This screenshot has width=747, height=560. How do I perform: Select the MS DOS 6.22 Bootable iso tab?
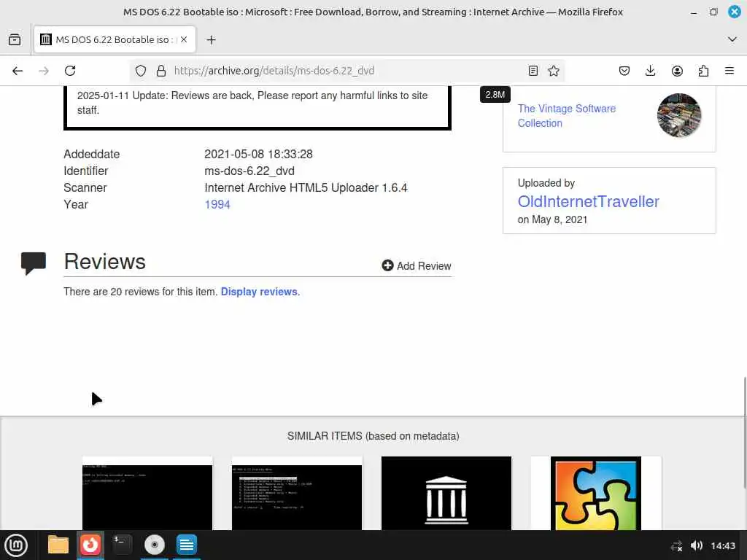115,39
